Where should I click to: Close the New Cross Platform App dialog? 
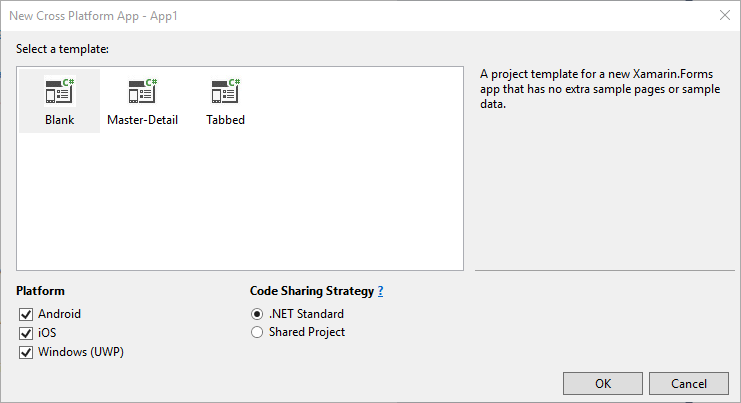pos(723,15)
